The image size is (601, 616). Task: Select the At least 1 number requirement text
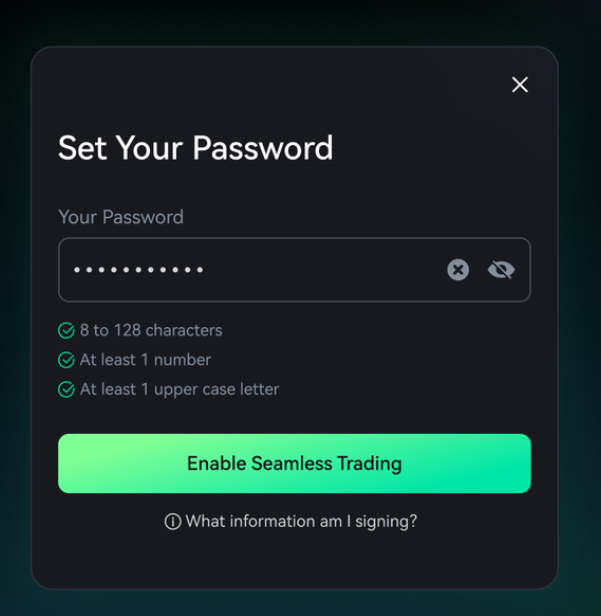145,360
